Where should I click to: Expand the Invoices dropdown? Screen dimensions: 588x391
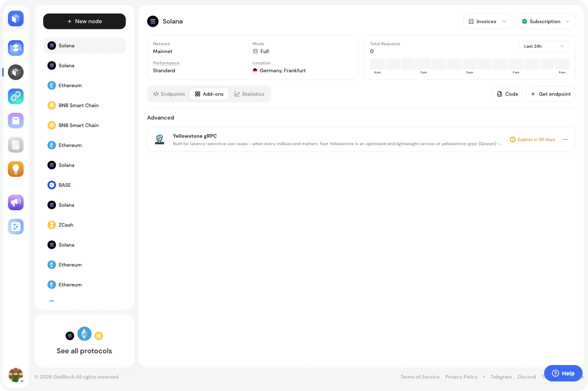click(487, 21)
